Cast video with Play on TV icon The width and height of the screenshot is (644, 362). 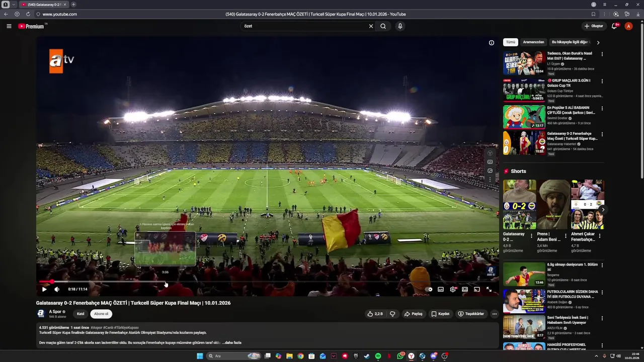pos(477,289)
